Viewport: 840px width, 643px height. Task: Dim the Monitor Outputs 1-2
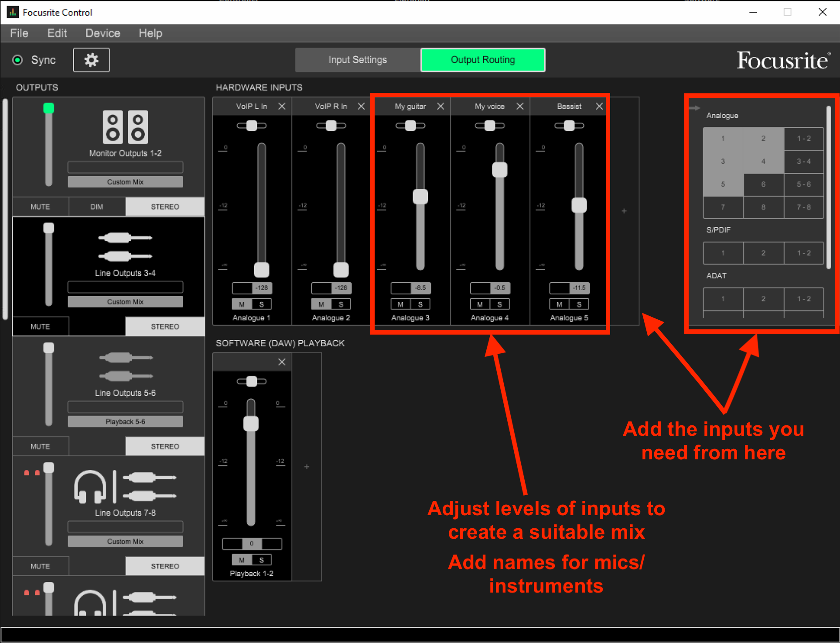[97, 207]
